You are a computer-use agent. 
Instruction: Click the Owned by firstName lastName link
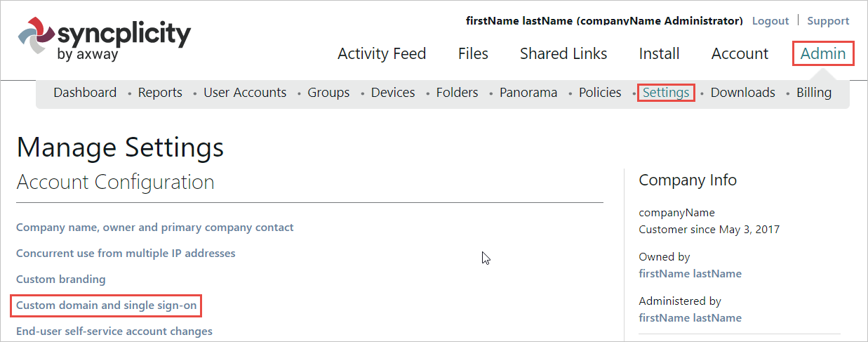[690, 273]
